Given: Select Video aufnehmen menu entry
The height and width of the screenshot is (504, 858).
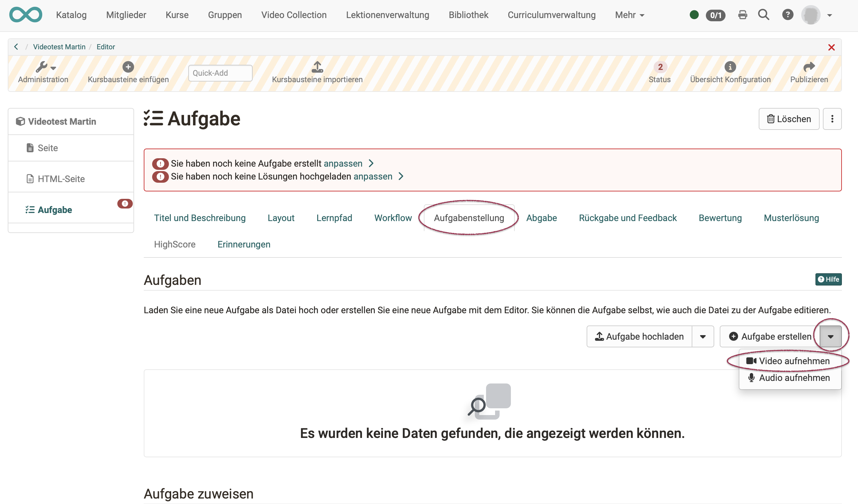Looking at the screenshot, I should [x=789, y=361].
